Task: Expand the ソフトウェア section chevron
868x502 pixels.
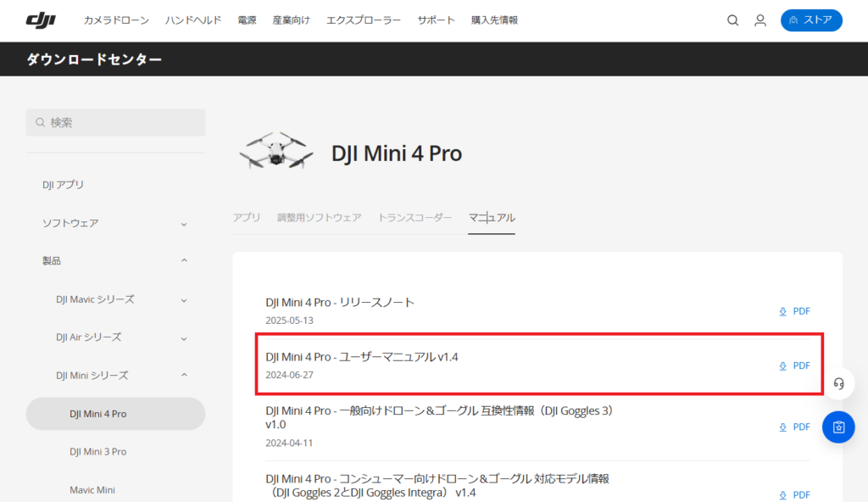Action: (184, 224)
